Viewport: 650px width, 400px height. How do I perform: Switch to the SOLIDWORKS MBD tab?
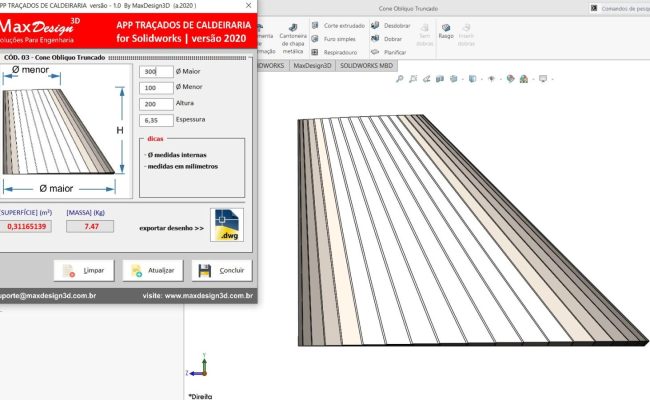point(366,65)
